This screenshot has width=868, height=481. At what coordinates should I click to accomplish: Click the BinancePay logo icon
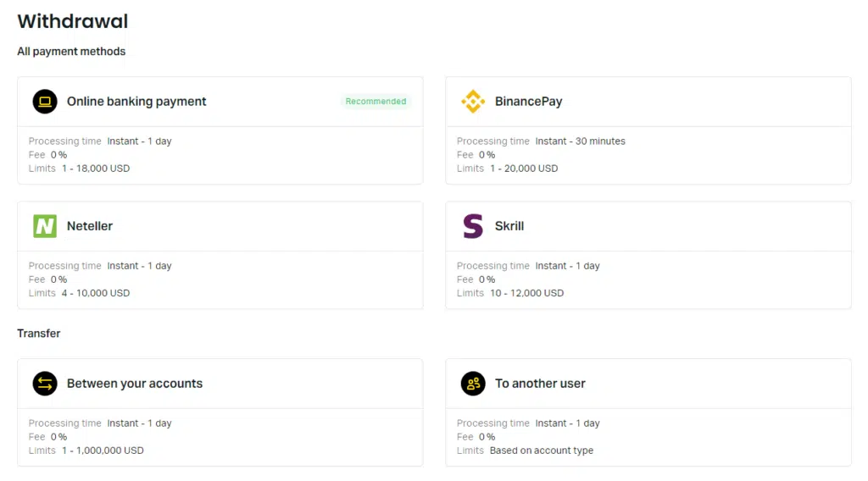point(473,102)
